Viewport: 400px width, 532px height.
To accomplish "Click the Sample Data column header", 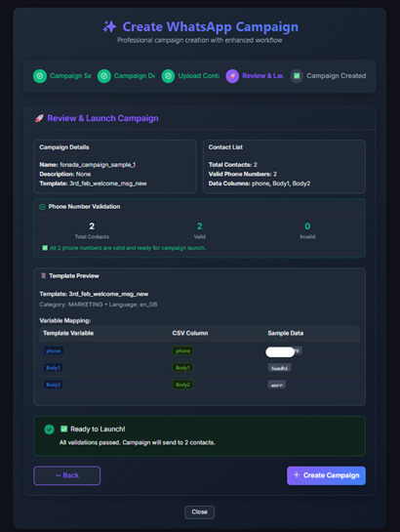I will click(x=286, y=333).
